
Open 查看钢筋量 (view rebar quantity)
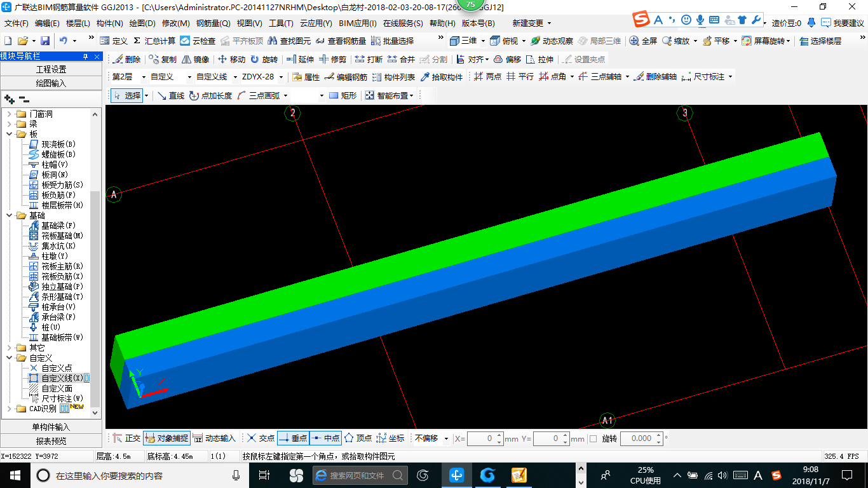click(341, 41)
